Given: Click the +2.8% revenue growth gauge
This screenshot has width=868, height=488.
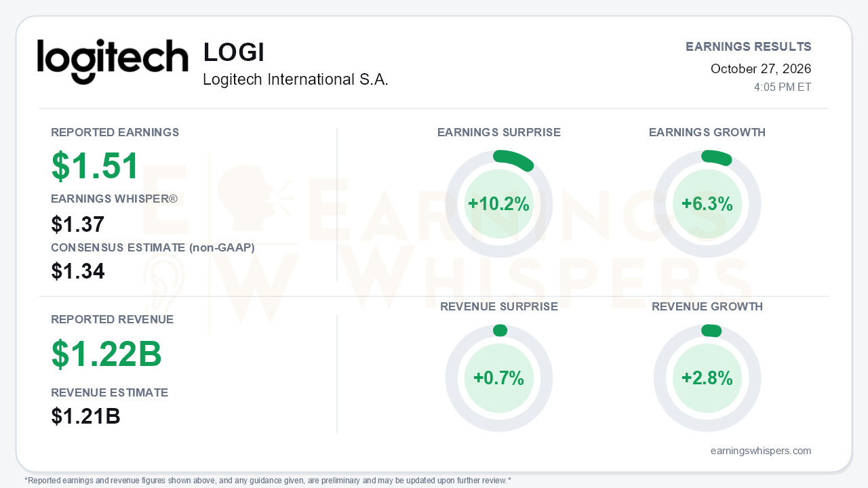Looking at the screenshot, I should (707, 378).
